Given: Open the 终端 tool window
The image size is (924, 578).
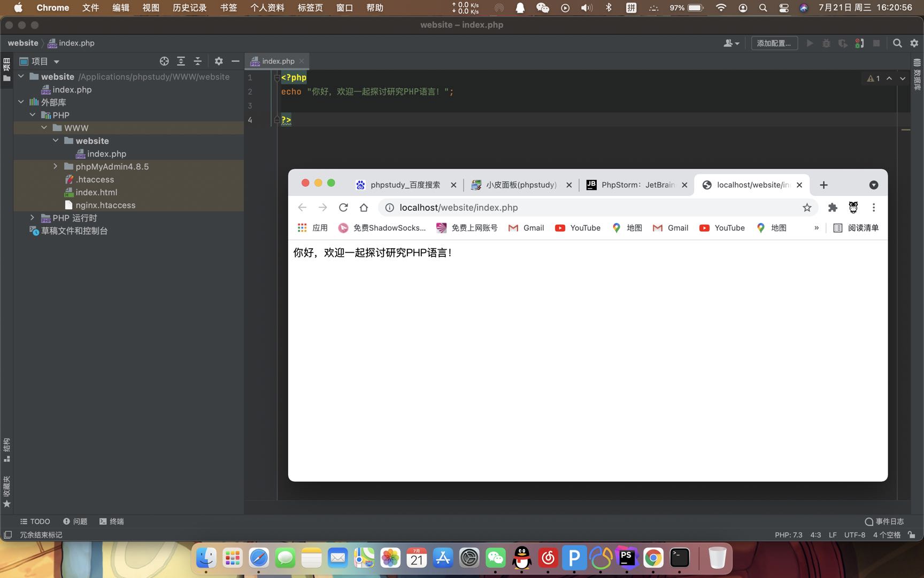Looking at the screenshot, I should [111, 521].
